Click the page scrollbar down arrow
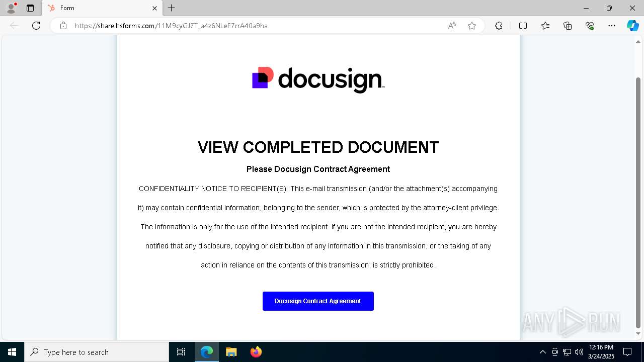The height and width of the screenshot is (362, 644). [638, 333]
